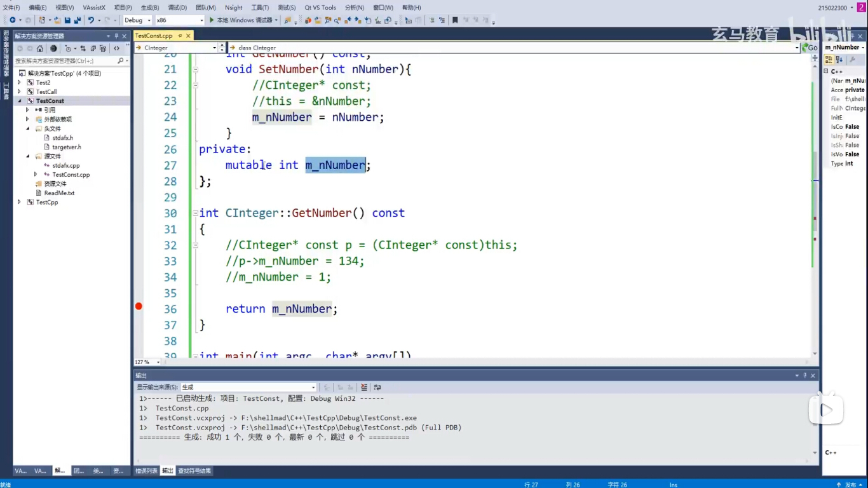
Task: Click the Collapse All icon in Solution Explorer
Action: 93,48
